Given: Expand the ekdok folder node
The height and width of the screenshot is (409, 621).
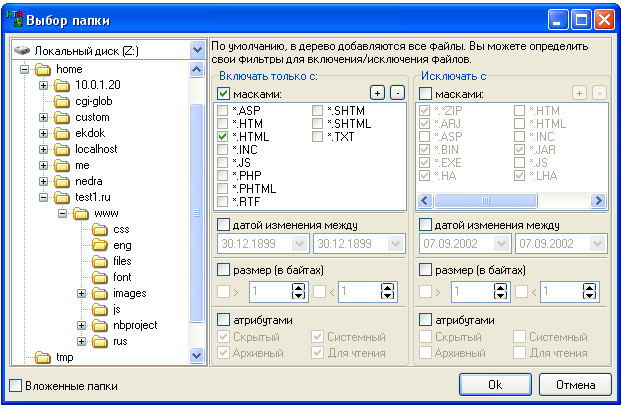Looking at the screenshot, I should pyautogui.click(x=44, y=133).
